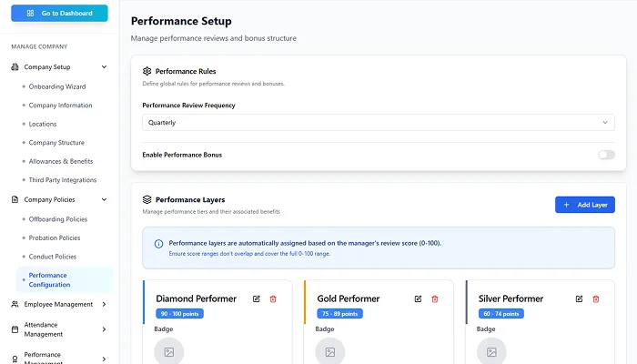The height and width of the screenshot is (364, 637).
Task: Click the Go to Dashboard button
Action: click(59, 14)
